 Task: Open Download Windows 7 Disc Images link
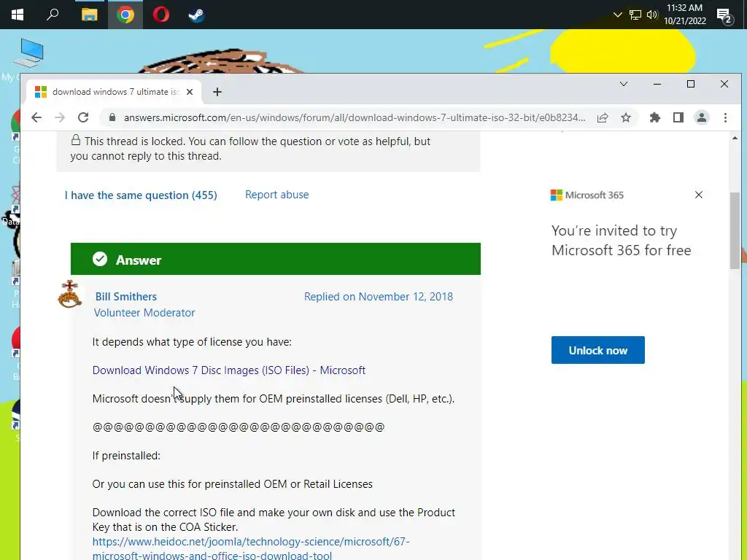228,370
